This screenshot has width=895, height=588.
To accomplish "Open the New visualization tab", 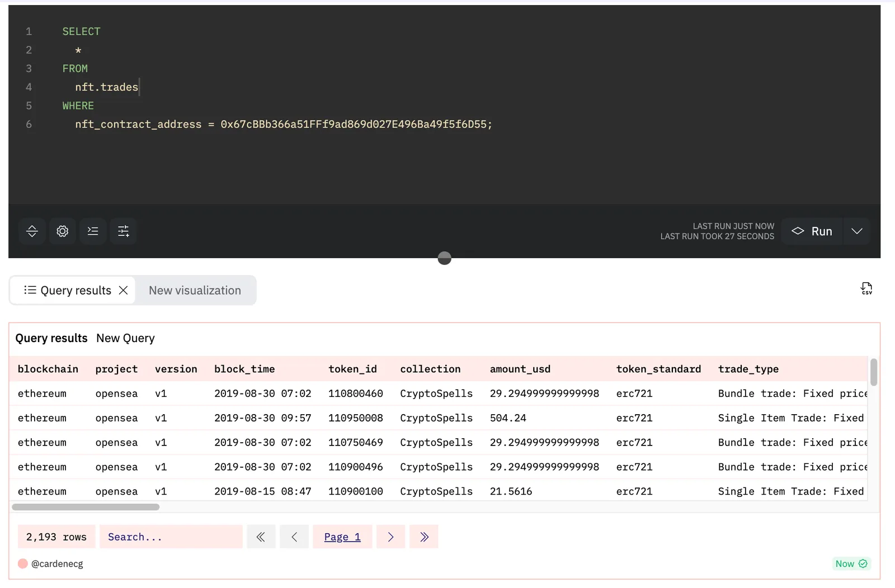I will point(195,290).
